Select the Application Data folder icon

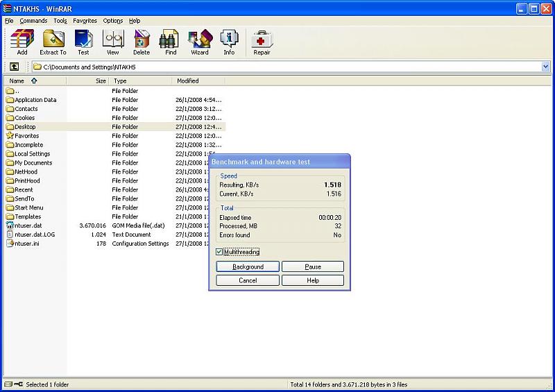tap(10, 100)
